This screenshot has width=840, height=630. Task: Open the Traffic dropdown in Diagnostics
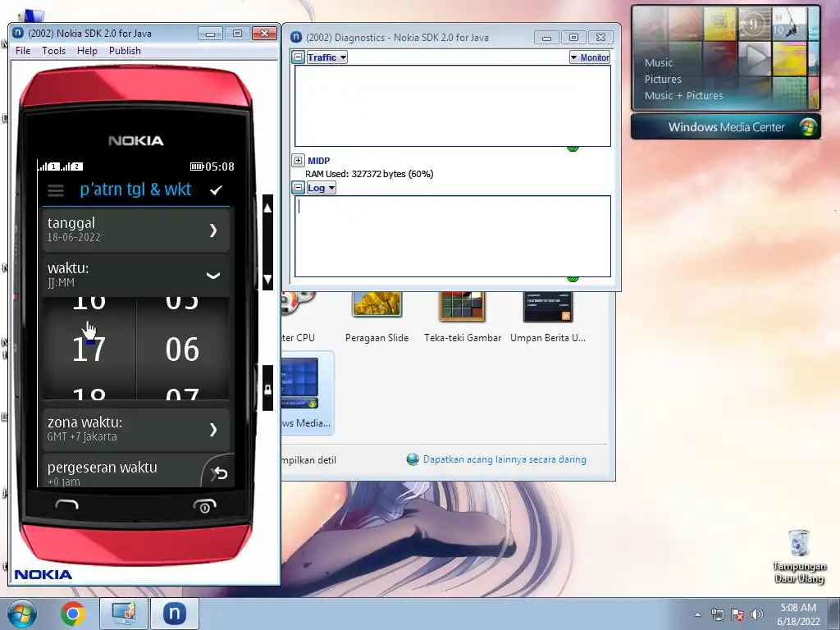point(326,57)
